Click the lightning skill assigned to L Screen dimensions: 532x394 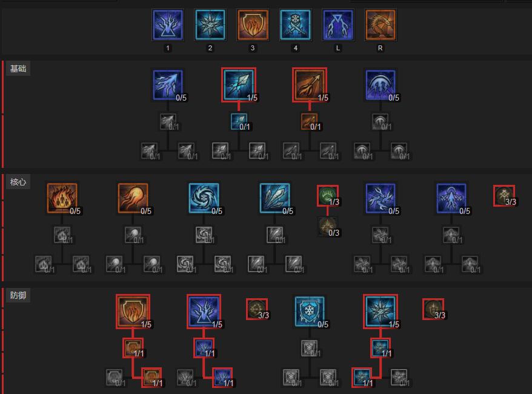(338, 25)
